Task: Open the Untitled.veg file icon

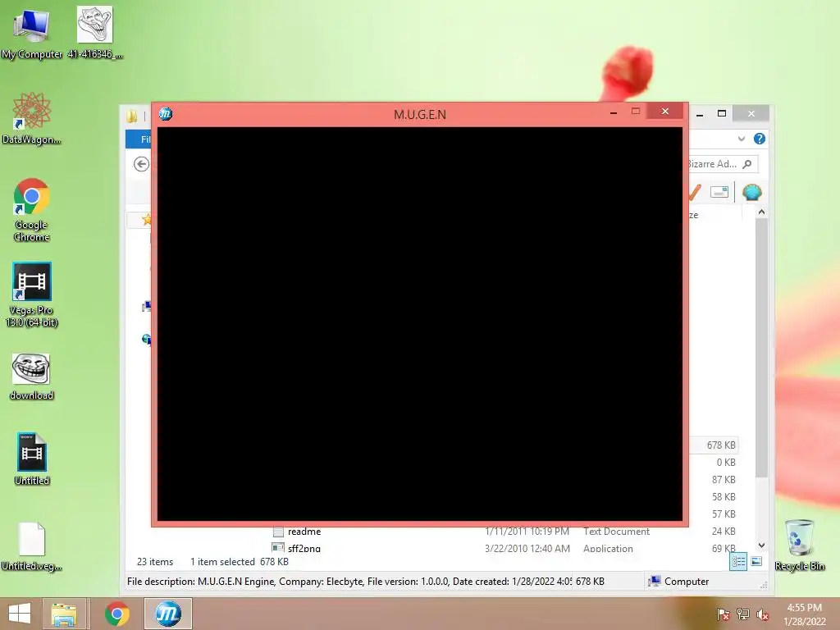Action: coord(32,546)
